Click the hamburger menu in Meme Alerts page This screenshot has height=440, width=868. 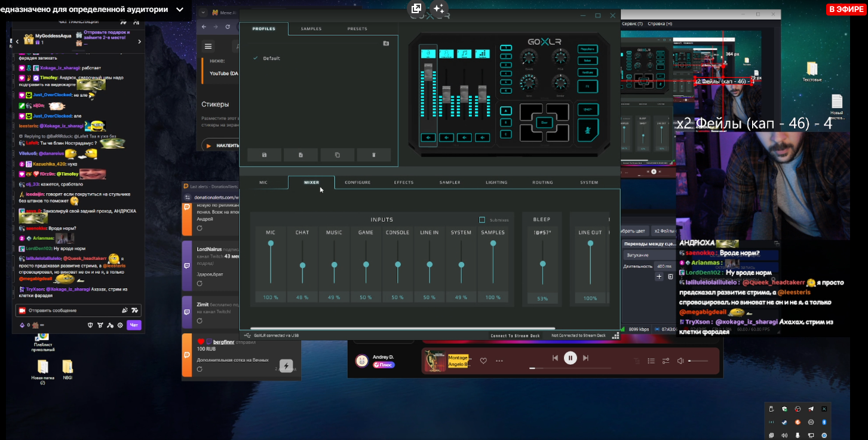click(208, 46)
